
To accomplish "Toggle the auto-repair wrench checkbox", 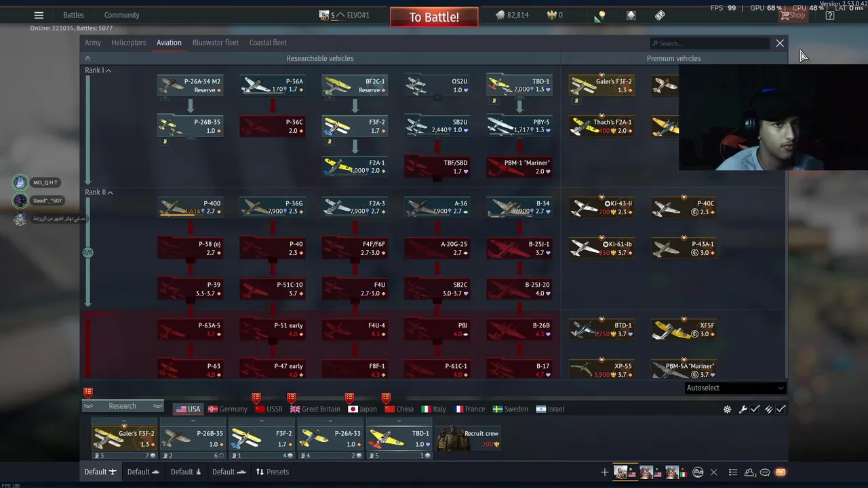I will 749,409.
